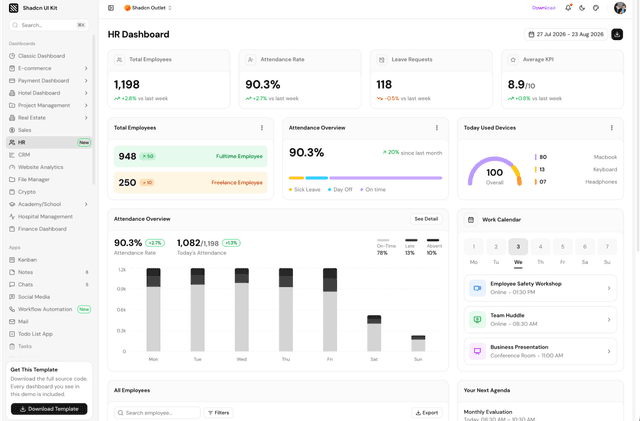Focus the sidebar Search field
This screenshot has height=421, width=640.
(49, 25)
